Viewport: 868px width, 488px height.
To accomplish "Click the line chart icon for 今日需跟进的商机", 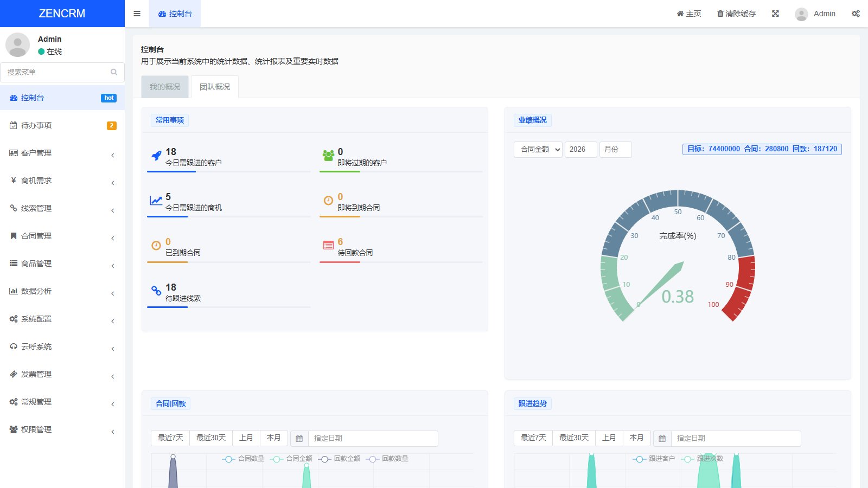I will [x=156, y=201].
